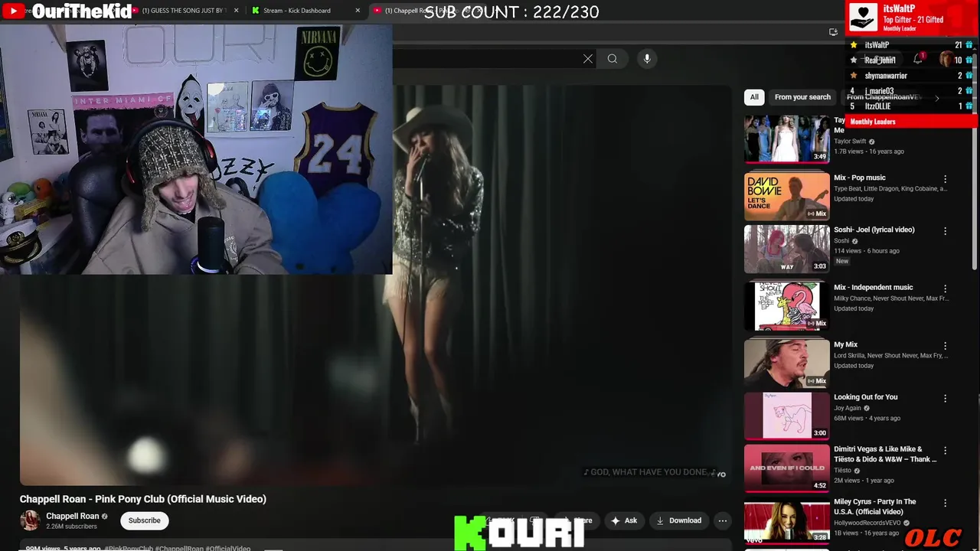980x551 pixels.
Task: Clear the YouTube search box with the X
Action: point(588,59)
